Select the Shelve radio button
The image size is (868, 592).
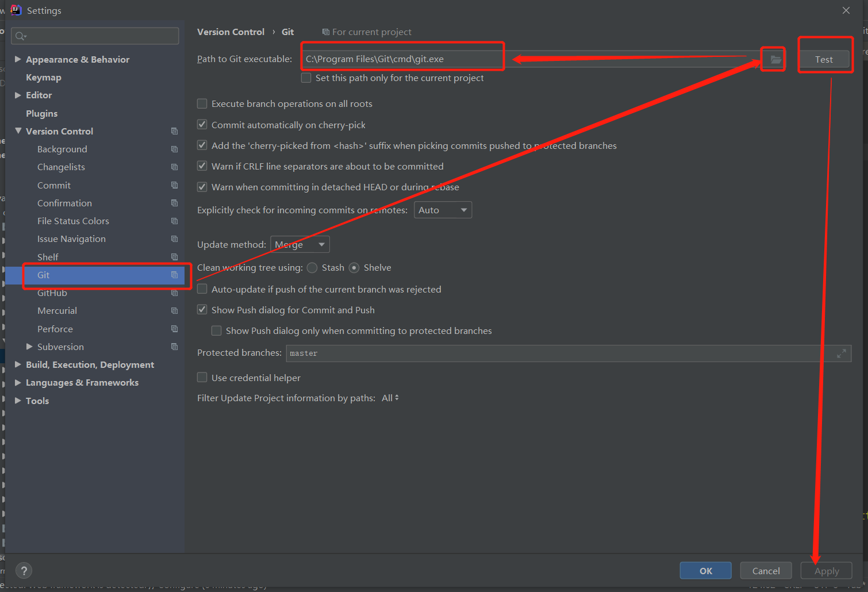tap(354, 268)
